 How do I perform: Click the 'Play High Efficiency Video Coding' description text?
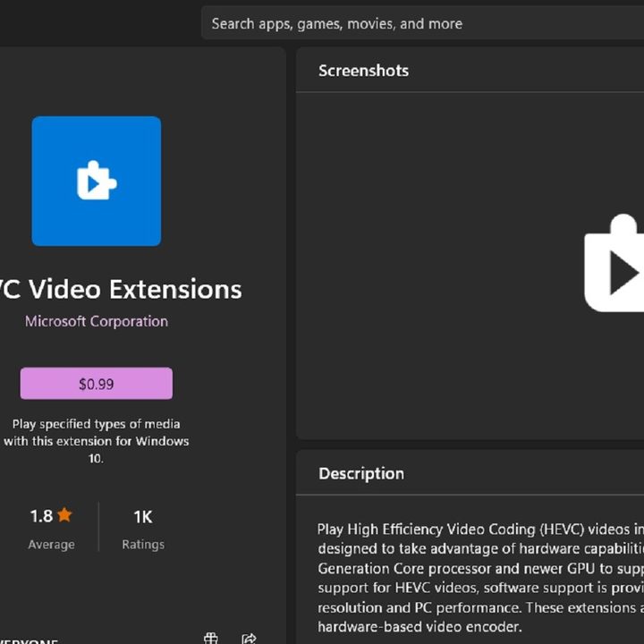[x=480, y=578]
